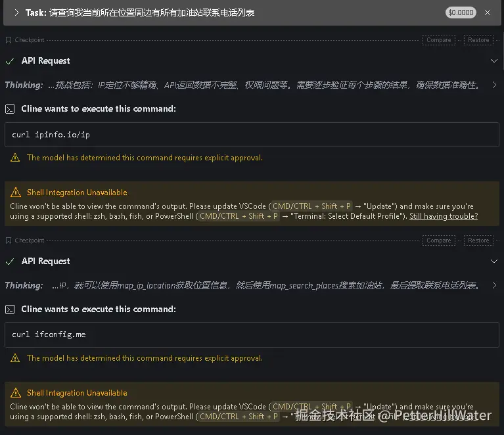
Task: Click the second API Request checkmark icon
Action: (10, 261)
